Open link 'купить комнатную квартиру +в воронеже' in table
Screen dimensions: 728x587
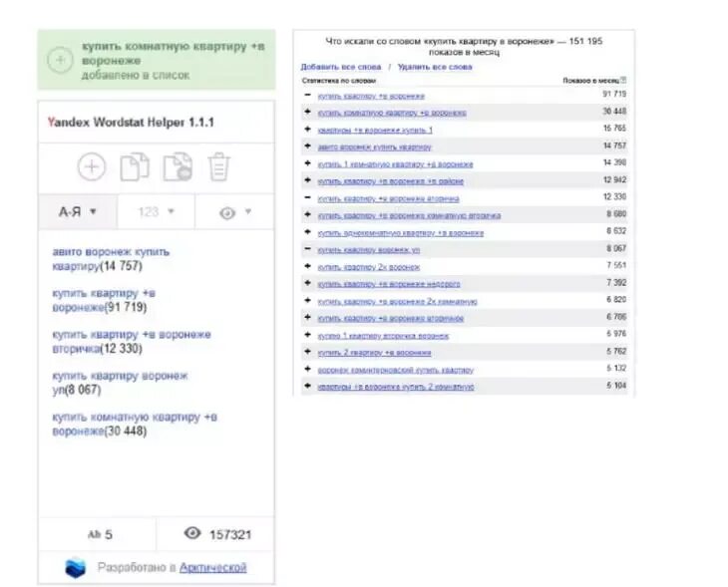point(392,113)
